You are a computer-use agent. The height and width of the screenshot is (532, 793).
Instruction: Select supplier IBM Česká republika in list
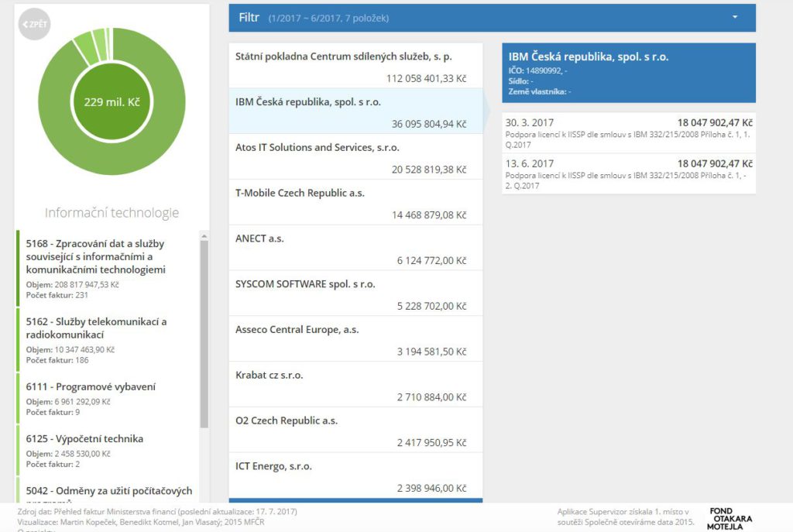355,112
